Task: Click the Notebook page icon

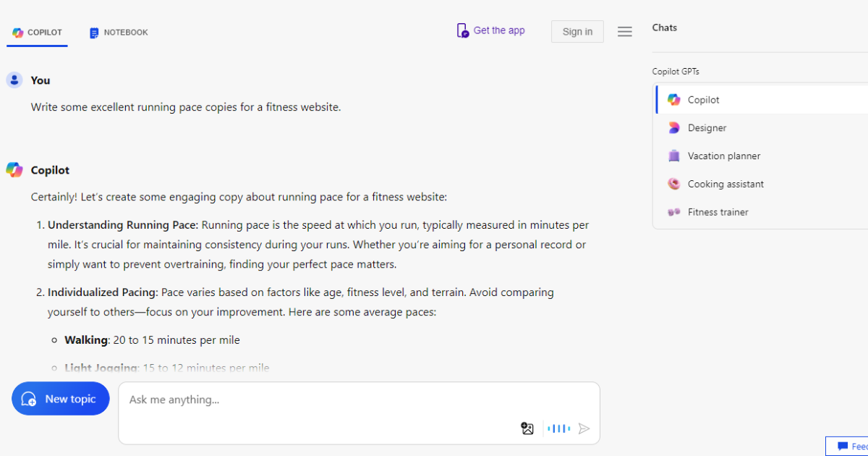Action: 94,33
